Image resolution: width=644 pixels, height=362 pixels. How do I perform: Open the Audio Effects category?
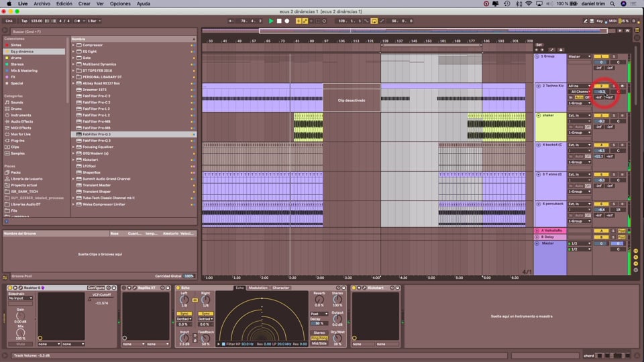coord(21,121)
